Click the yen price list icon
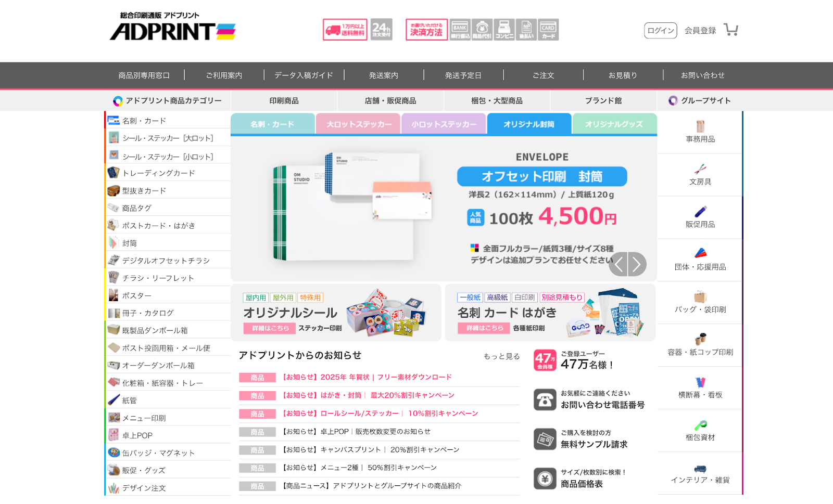833x504 pixels. [545, 479]
